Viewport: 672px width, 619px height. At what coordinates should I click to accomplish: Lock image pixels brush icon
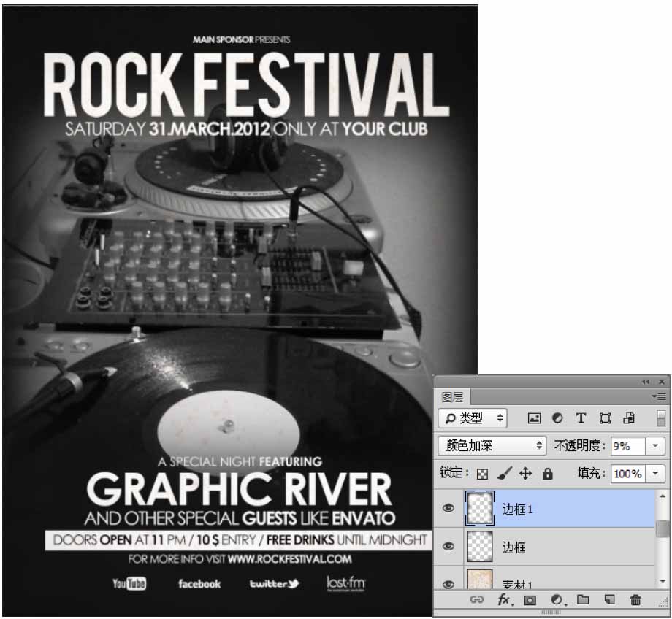(505, 473)
